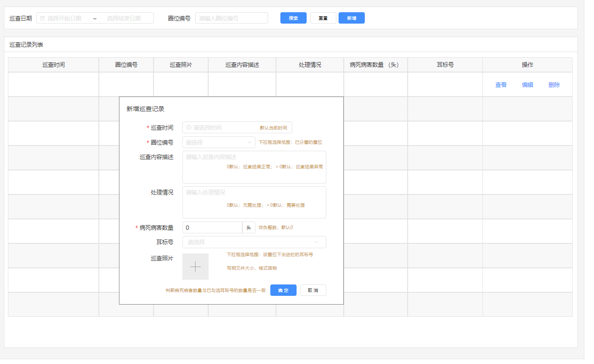Screen dimensions: 594x364
Task: Click the 写明文件大小、格式限制 note
Action: [x=252, y=268]
